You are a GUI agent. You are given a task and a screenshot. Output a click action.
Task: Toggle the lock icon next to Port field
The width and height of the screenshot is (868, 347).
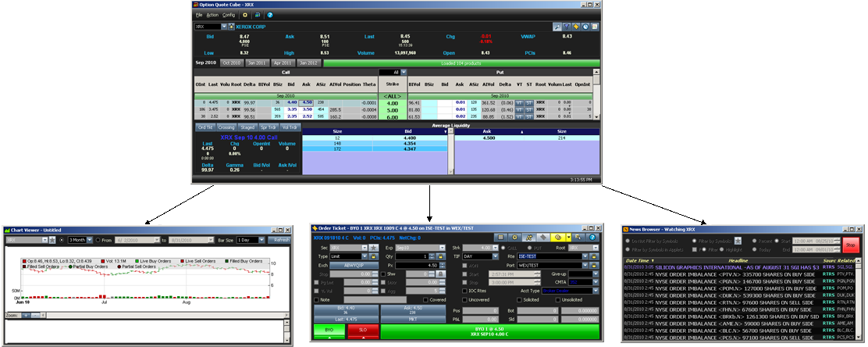tap(594, 266)
